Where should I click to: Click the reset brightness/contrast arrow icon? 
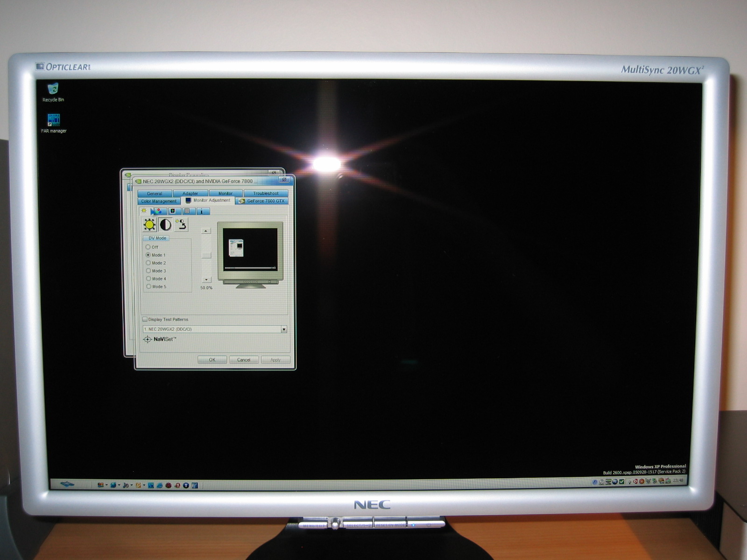click(x=181, y=224)
